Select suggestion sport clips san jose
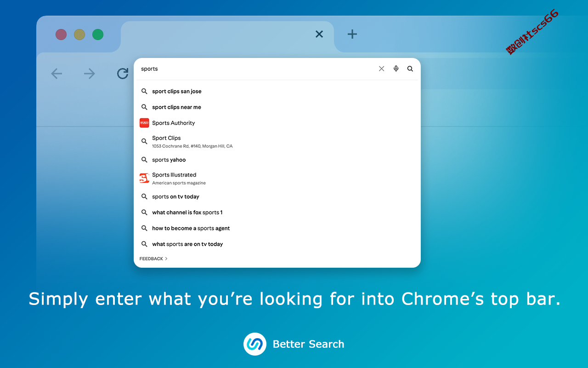The image size is (588, 368). click(277, 91)
